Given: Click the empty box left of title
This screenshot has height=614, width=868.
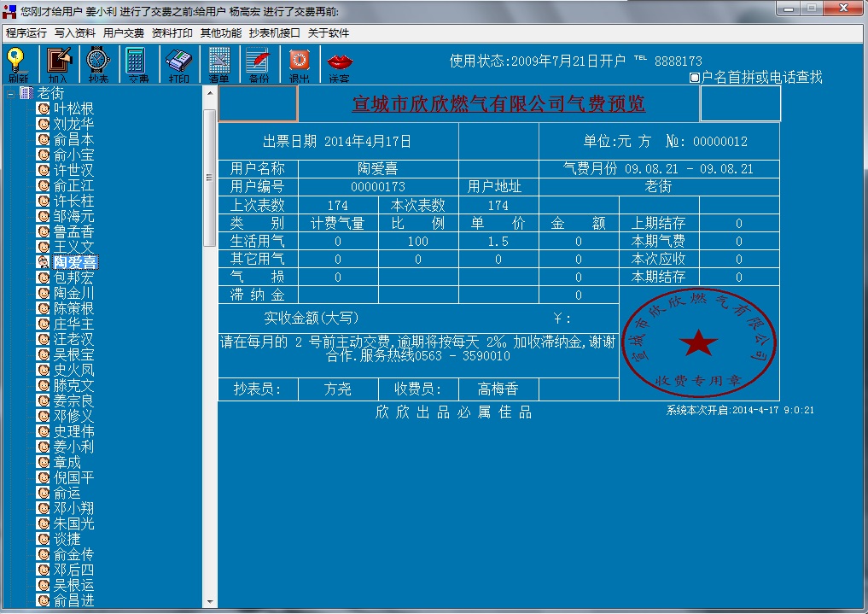Looking at the screenshot, I should pos(258,104).
